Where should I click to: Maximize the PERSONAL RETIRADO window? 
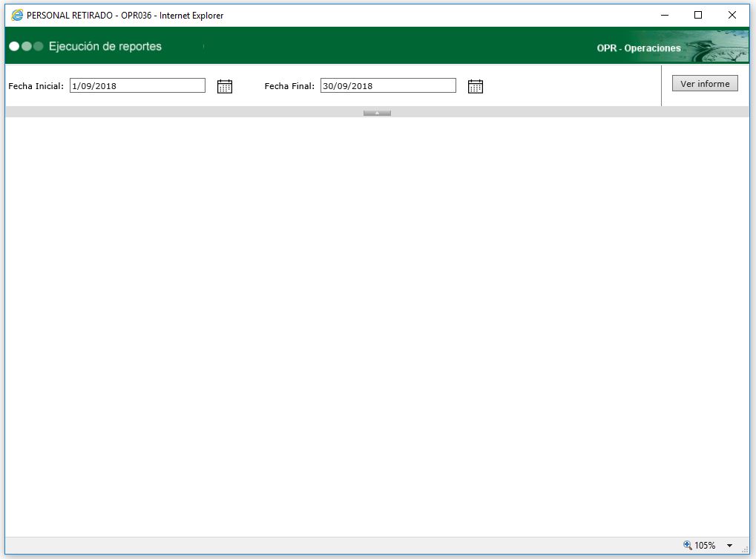pos(697,15)
